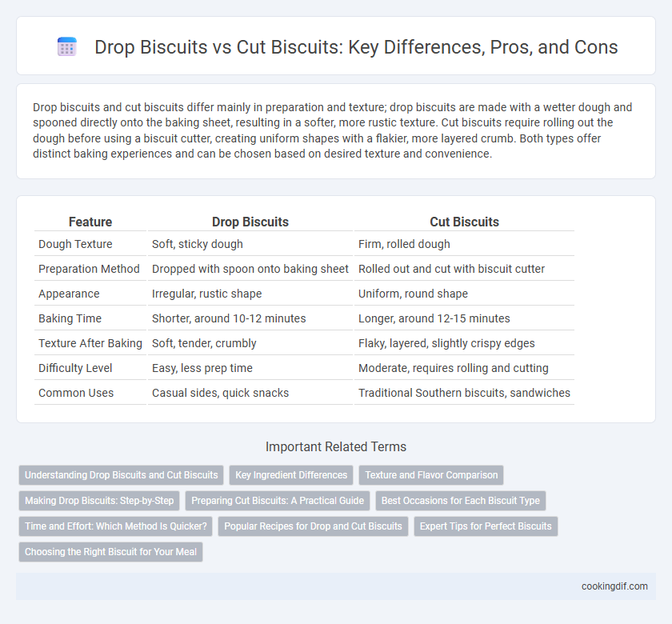This screenshot has height=624, width=672.
Task: Click the Drop Biscuits column header
Action: pyautogui.click(x=250, y=222)
